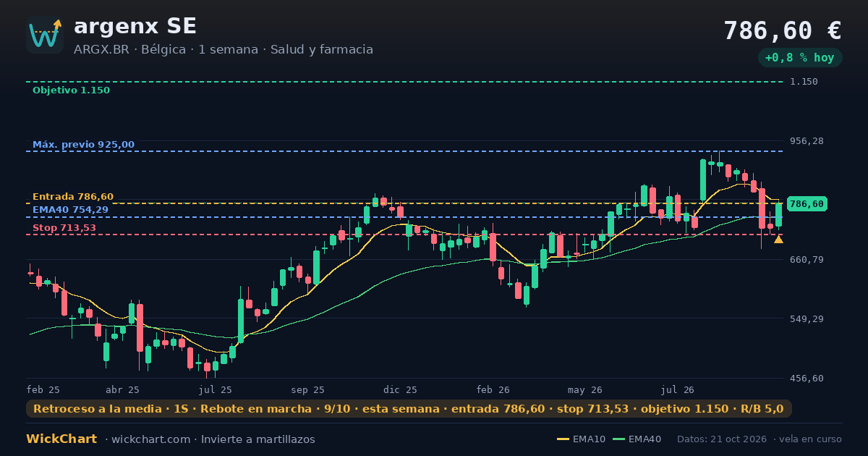This screenshot has width=868, height=456.
Task: Click the large "786,60 €" current price
Action: (x=783, y=30)
